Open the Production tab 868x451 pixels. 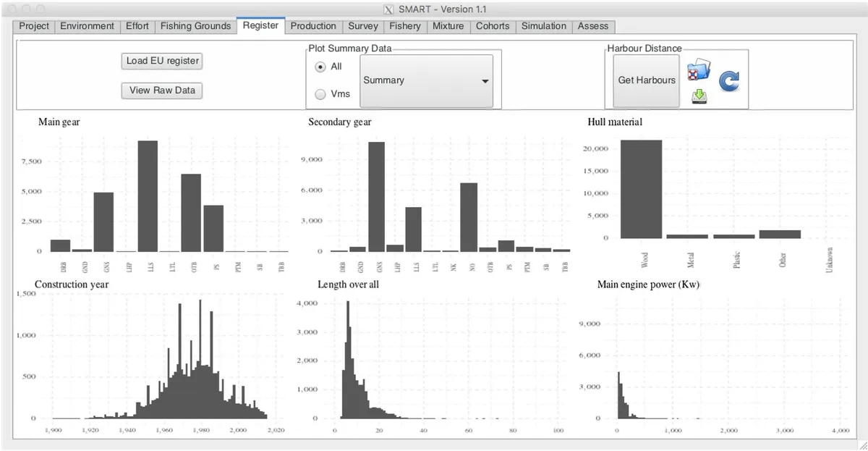pos(313,26)
